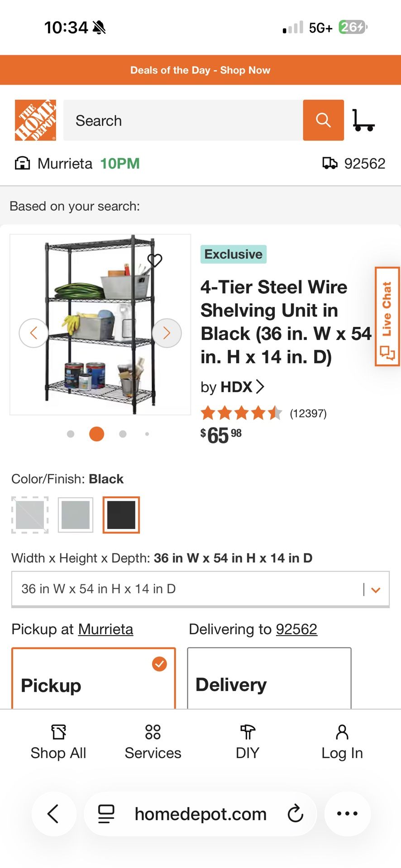Open Services from the bottom navigation

[x=153, y=741]
